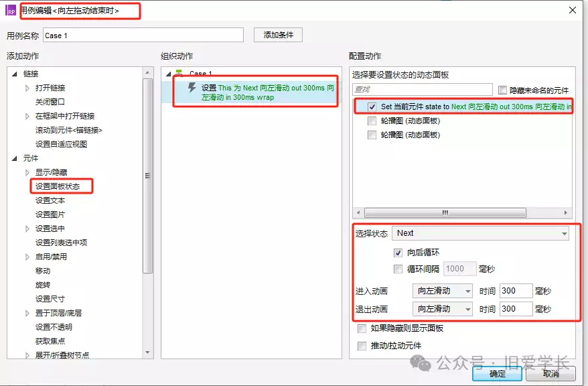This screenshot has height=386, width=588.
Task: Expand 在框架中打开链接
Action: pyautogui.click(x=27, y=117)
